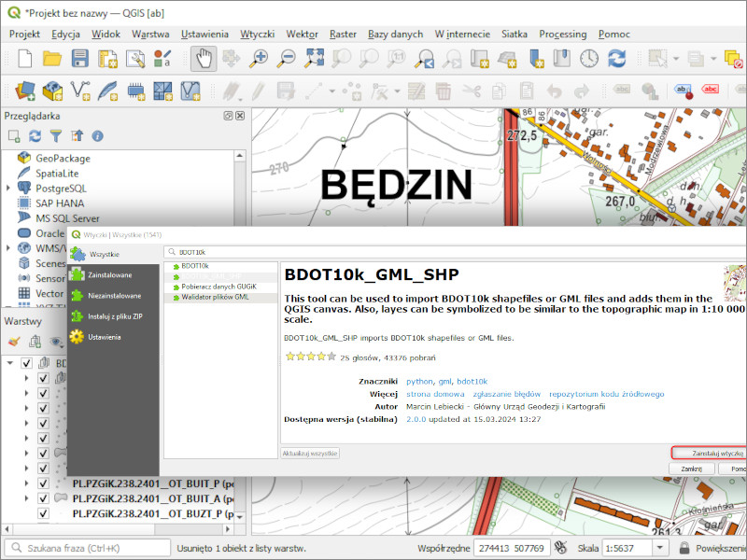Refresh map canvas blue arrows icon
The image size is (747, 560).
coord(617,59)
